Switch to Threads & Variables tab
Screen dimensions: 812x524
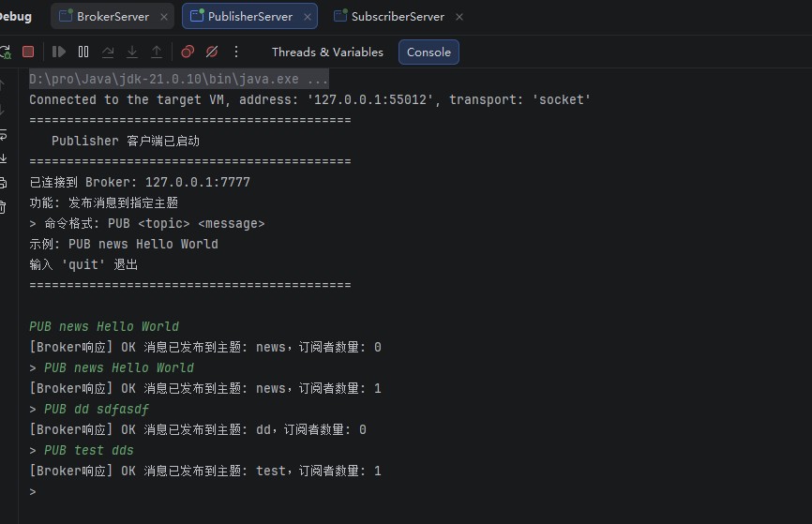tap(327, 52)
